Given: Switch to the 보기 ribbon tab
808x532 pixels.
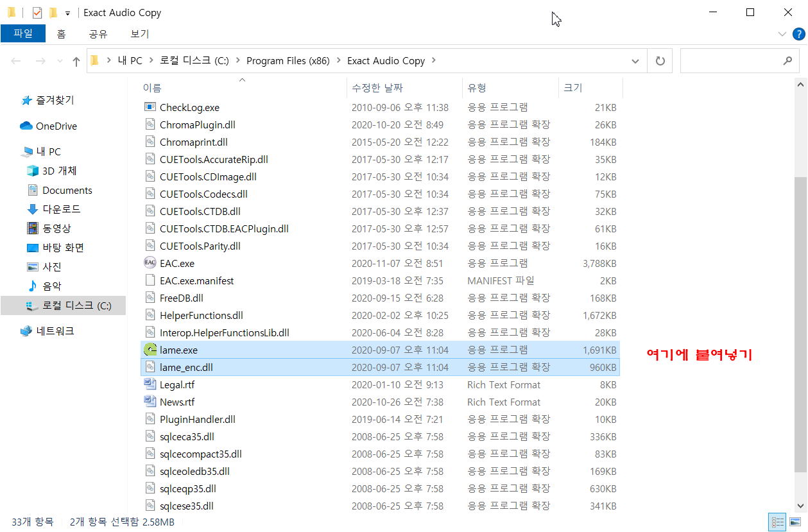Looking at the screenshot, I should click(139, 34).
